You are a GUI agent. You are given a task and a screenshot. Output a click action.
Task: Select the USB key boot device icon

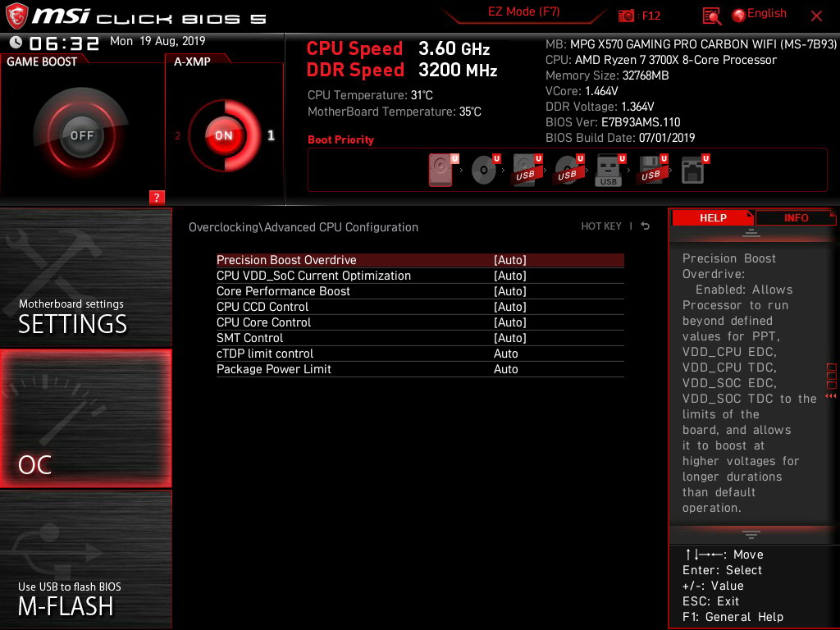[x=610, y=170]
